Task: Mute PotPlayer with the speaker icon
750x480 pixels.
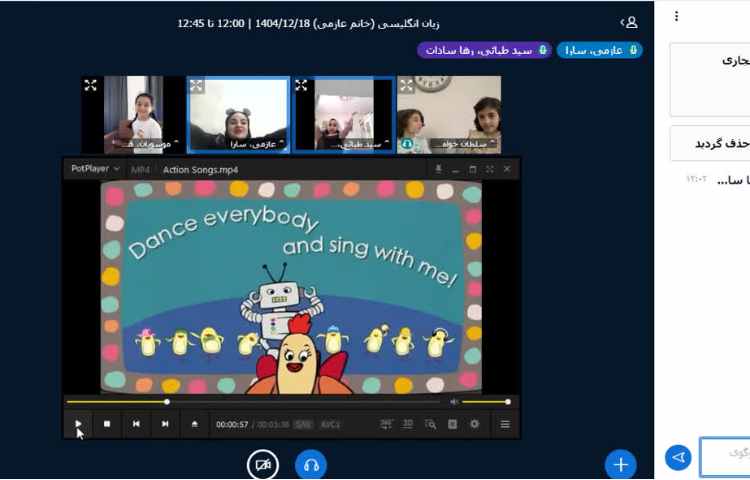Action: click(454, 402)
